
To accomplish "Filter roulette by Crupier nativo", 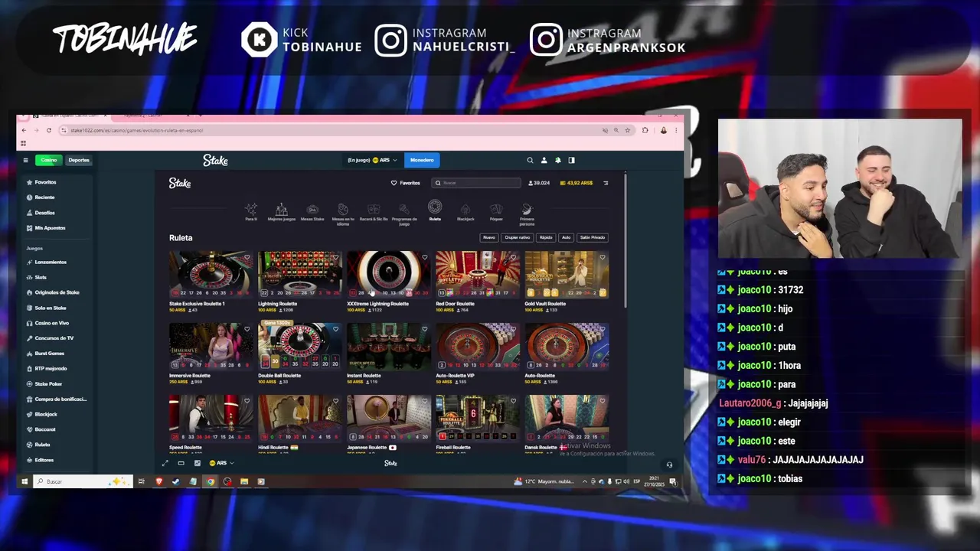I will point(517,237).
